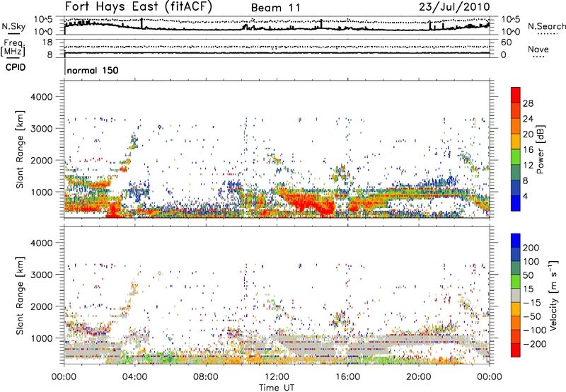Select the 'Beam 11' label

[275, 8]
